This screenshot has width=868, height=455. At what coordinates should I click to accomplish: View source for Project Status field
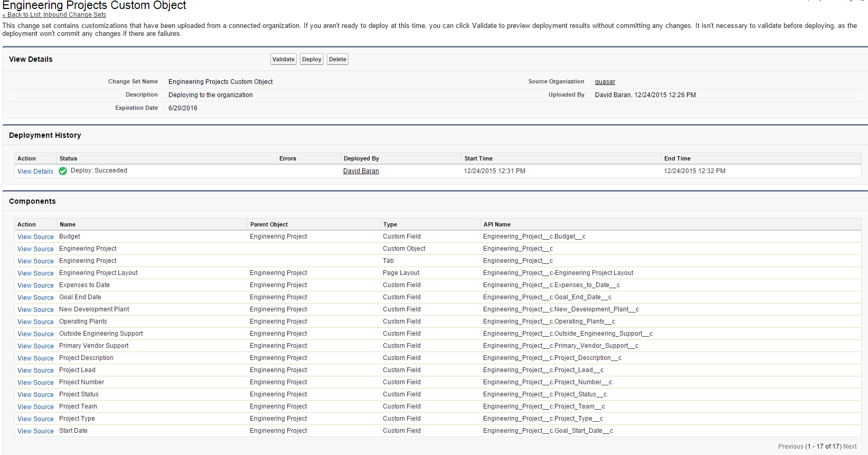pyautogui.click(x=35, y=395)
